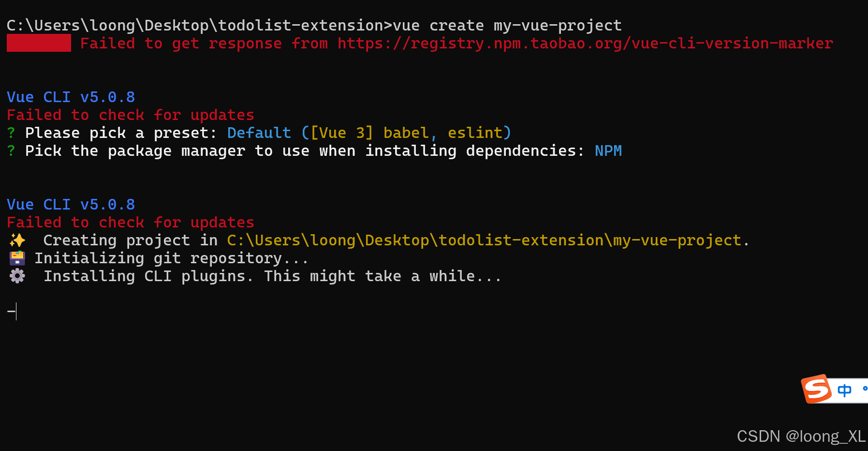Viewport: 868px width, 451px height.
Task: Click 'Installing CLI plugins. This might take' line
Action: pyautogui.click(x=273, y=276)
